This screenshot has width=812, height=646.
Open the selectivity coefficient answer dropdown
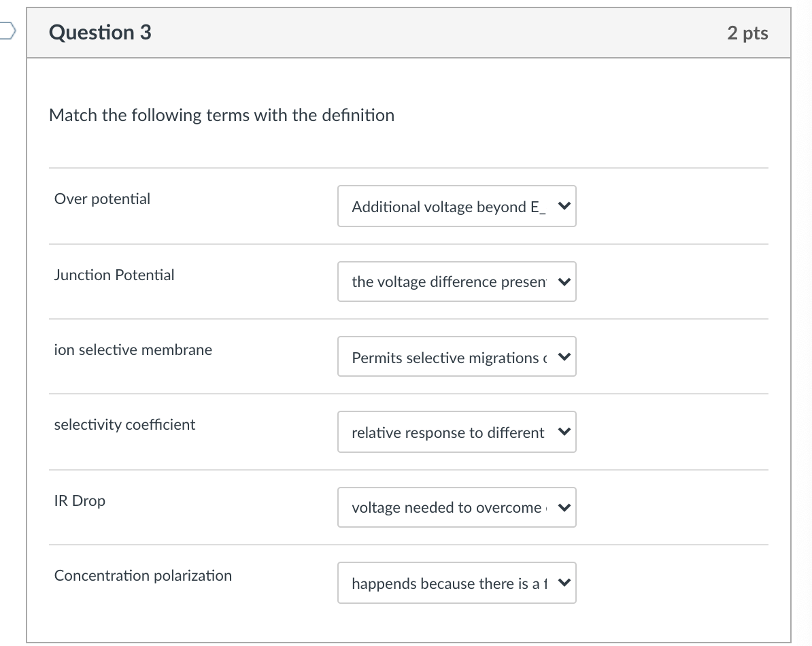457,432
